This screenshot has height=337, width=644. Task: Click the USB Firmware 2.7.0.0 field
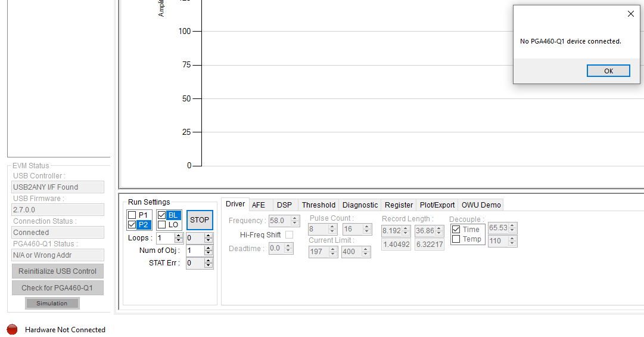click(58, 209)
